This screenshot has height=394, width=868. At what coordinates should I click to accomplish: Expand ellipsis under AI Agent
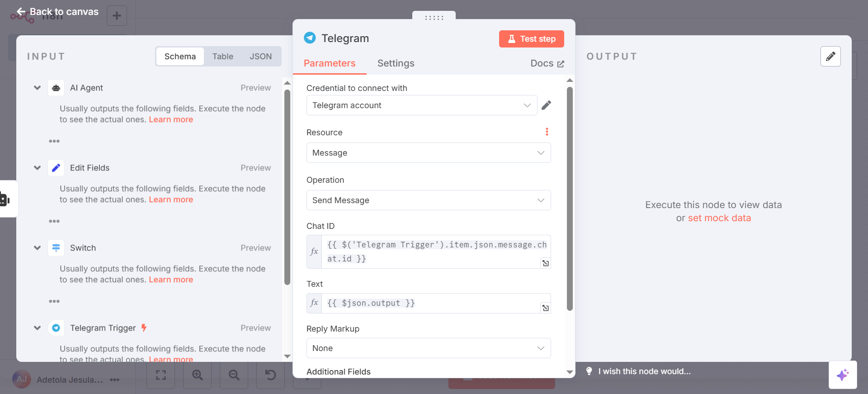click(54, 141)
